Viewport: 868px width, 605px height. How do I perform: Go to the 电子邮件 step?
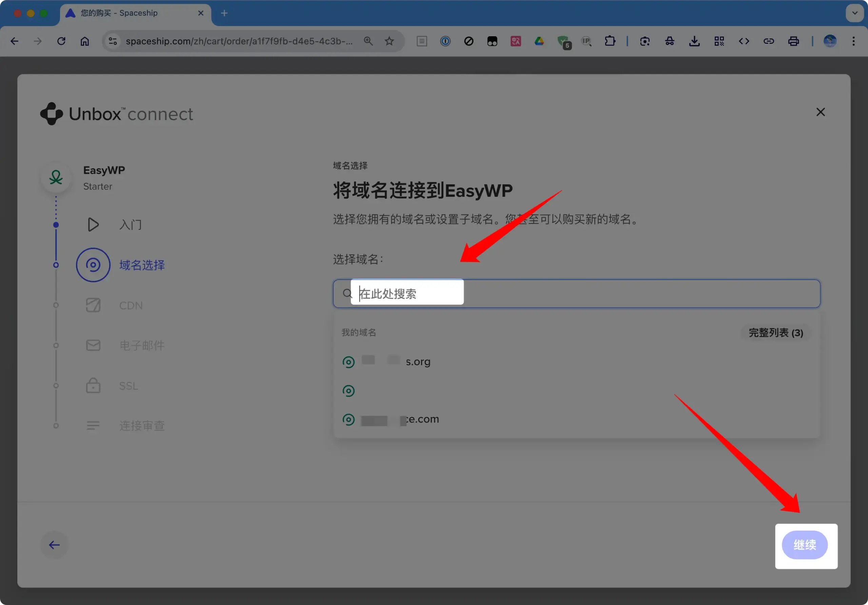(x=125, y=345)
